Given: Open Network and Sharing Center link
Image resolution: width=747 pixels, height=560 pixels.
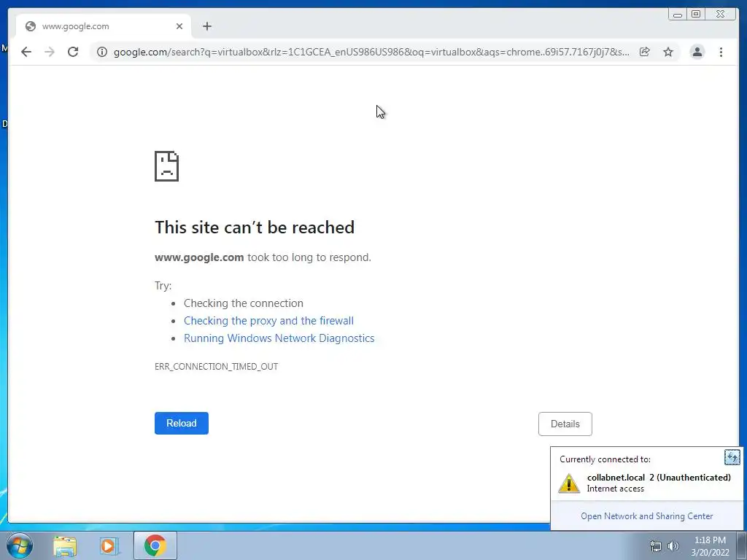Looking at the screenshot, I should pos(646,516).
